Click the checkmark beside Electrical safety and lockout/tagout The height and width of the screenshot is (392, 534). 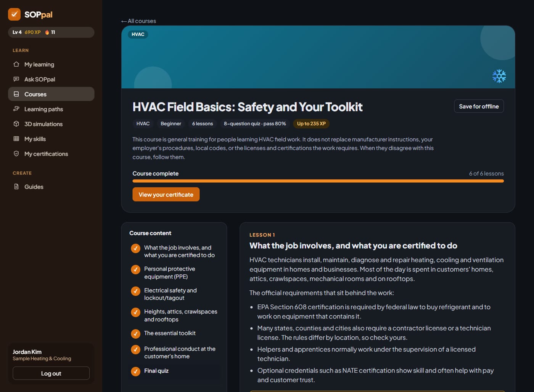tap(135, 291)
